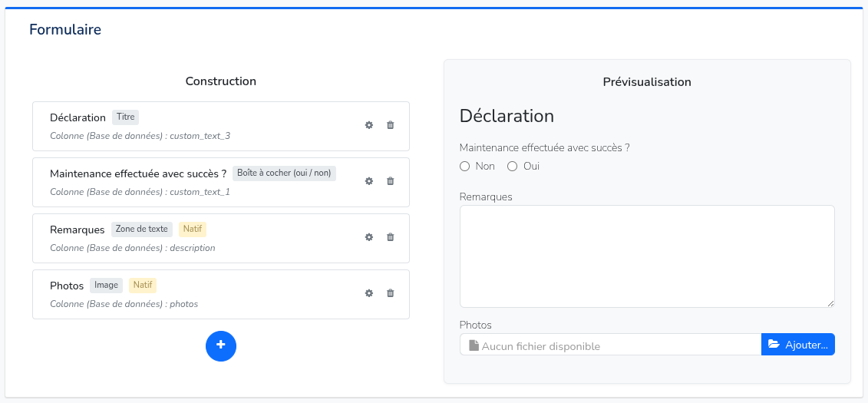Click the Titre badge on Déclaration row
The image size is (868, 403).
[126, 117]
